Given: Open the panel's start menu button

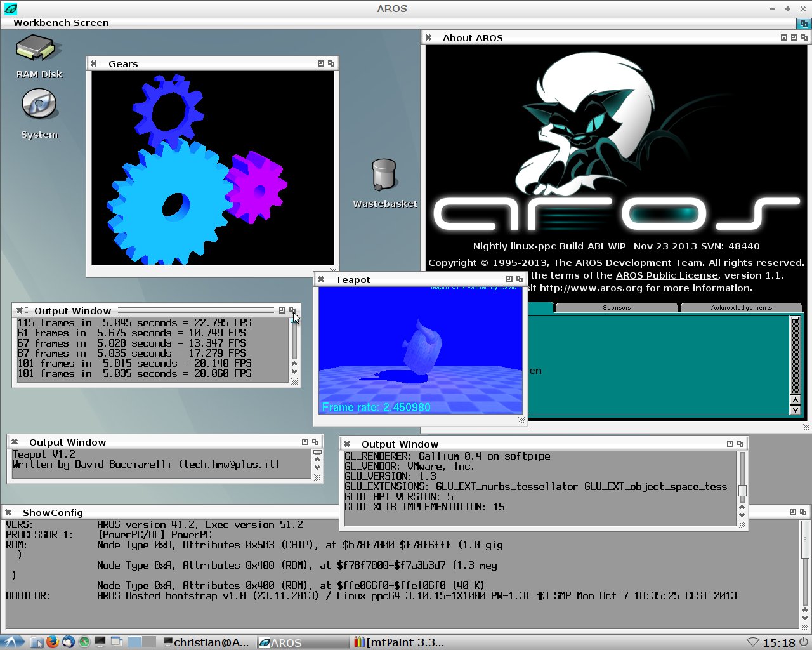Looking at the screenshot, I should (x=13, y=642).
